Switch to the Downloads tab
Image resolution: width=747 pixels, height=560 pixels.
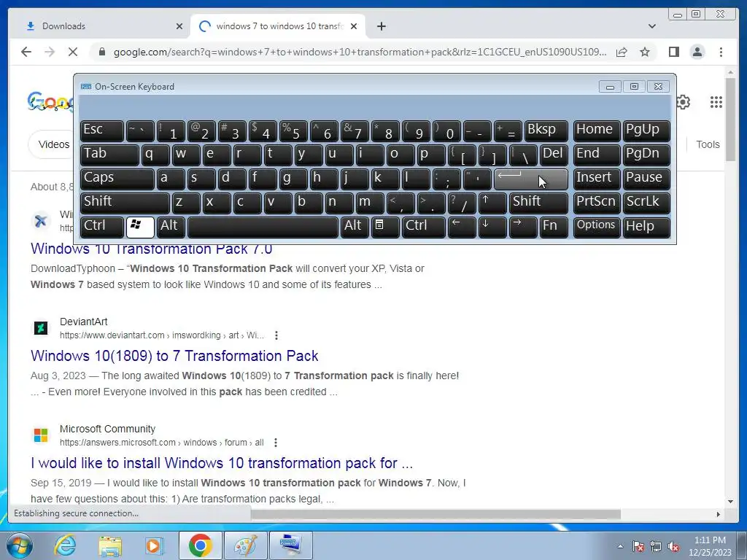(99, 26)
